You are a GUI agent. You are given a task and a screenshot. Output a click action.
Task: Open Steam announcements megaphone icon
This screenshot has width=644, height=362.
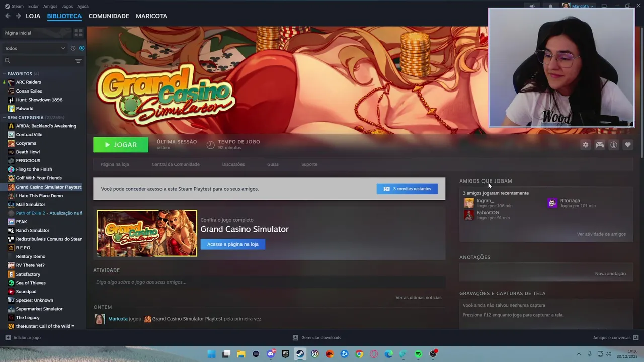[x=532, y=6]
